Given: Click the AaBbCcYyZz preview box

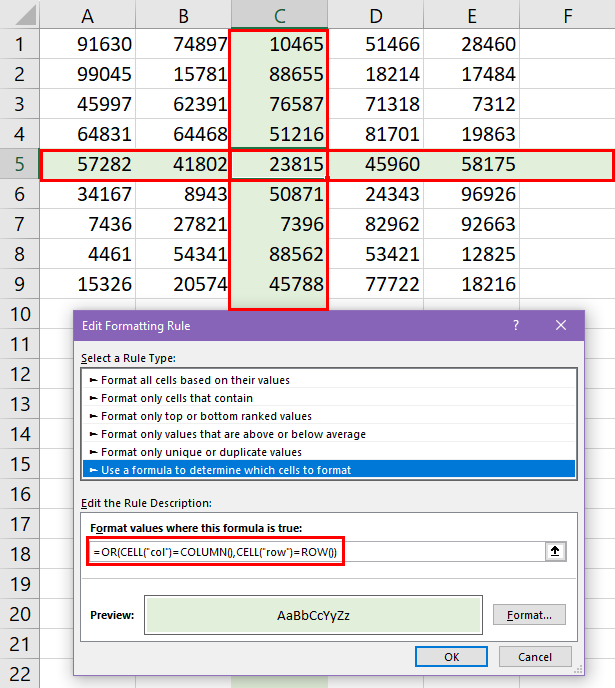Looking at the screenshot, I should tap(313, 615).
